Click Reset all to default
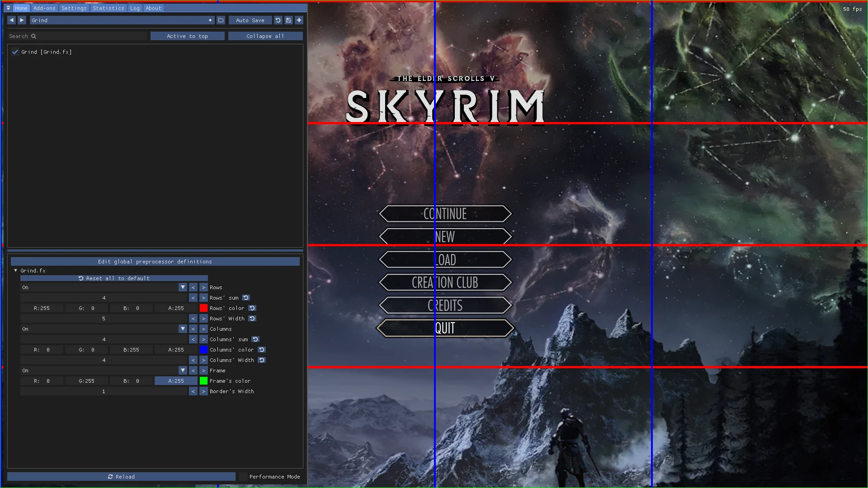Image resolution: width=868 pixels, height=488 pixels. (x=114, y=278)
